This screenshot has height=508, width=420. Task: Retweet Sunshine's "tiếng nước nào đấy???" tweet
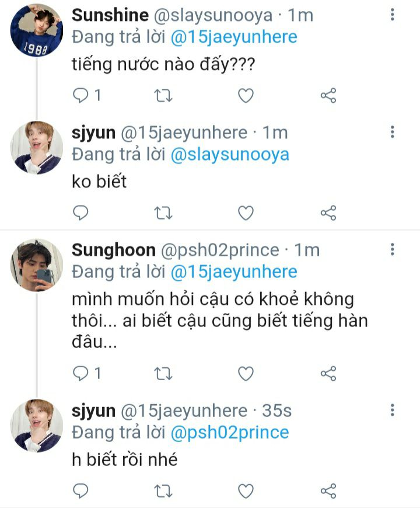tap(163, 95)
